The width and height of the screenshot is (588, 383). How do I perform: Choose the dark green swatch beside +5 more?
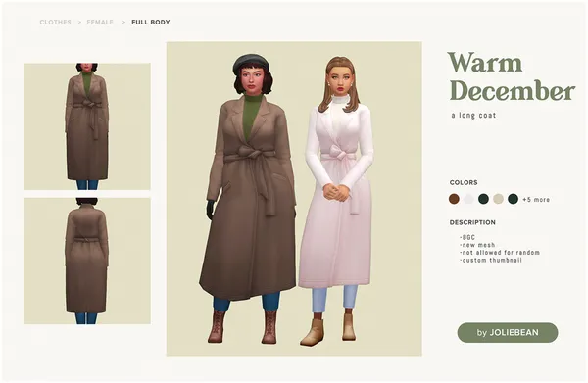513,199
